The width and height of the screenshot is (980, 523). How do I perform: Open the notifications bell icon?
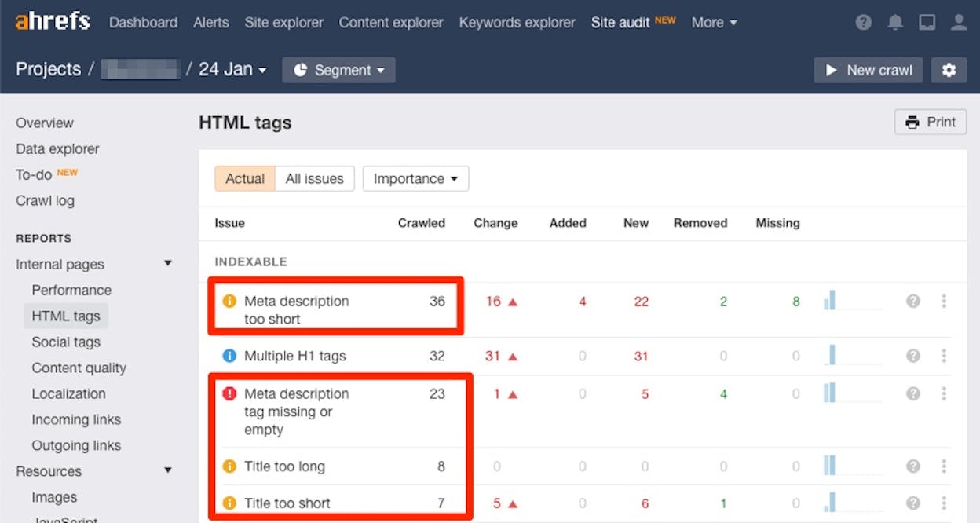pos(895,23)
